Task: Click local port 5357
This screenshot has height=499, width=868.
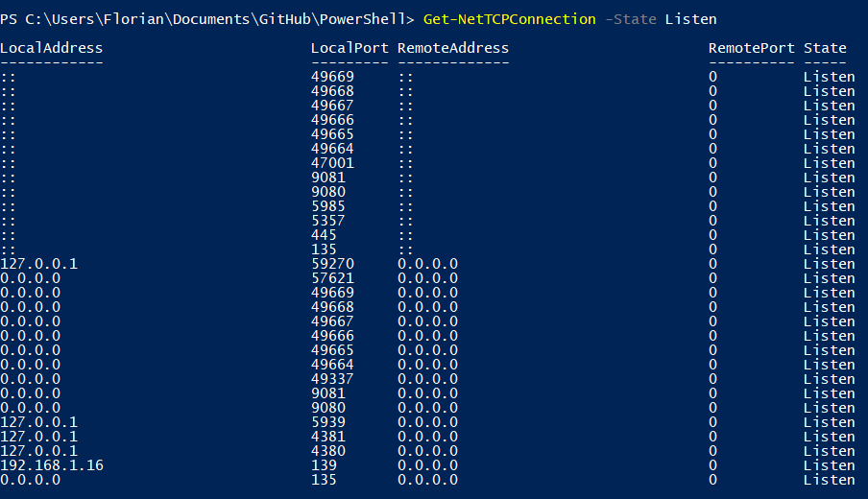Action: click(328, 221)
